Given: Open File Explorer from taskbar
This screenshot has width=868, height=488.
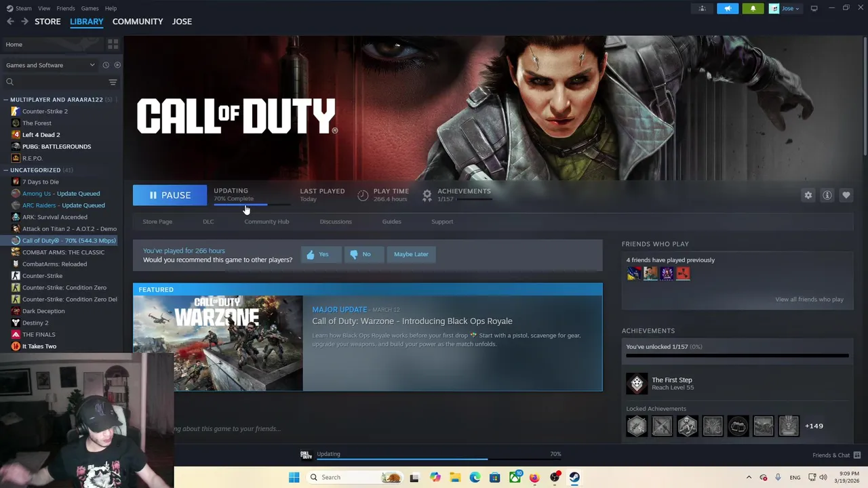Looking at the screenshot, I should coord(455,477).
